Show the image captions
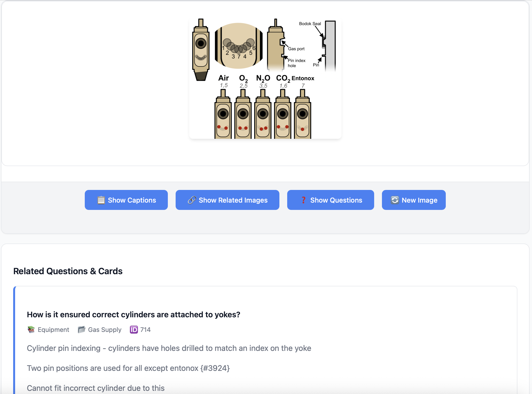This screenshot has height=394, width=532. click(x=126, y=200)
